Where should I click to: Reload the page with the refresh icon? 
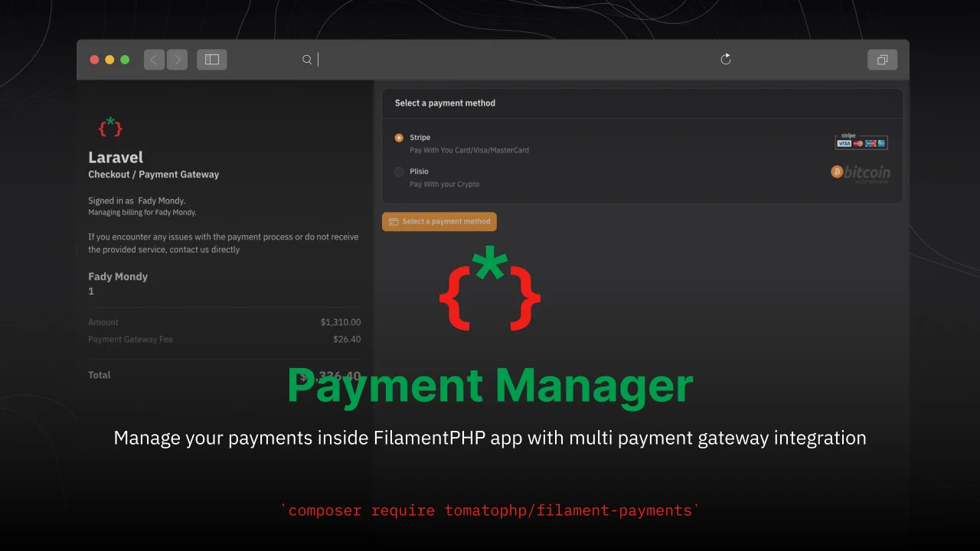[x=726, y=59]
